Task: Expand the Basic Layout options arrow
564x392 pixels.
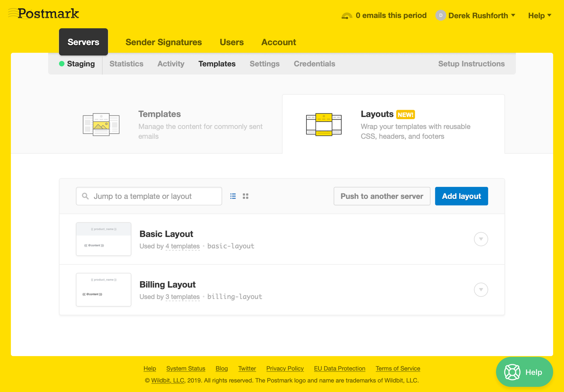Action: tap(481, 239)
